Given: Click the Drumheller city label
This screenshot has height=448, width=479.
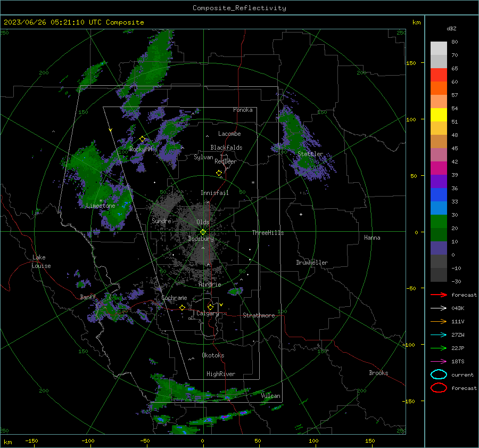Looking at the screenshot, I should (x=312, y=263).
